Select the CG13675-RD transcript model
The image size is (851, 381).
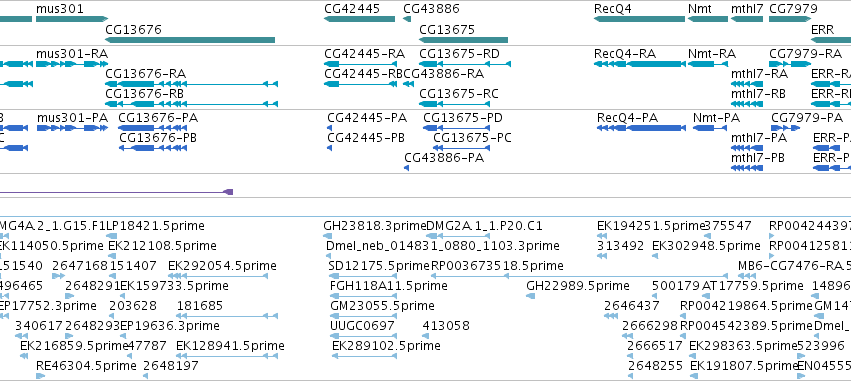tap(465, 64)
